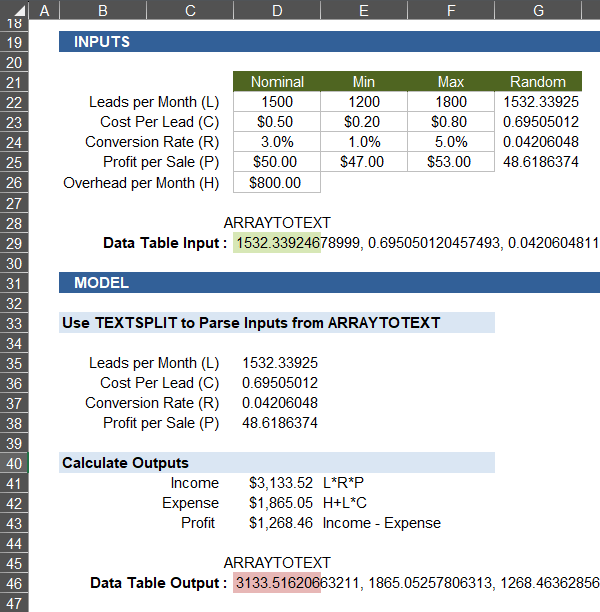Click 'Cost Per Lead (C)' label in row 36
Screen dimensions: 600x612
(159, 383)
